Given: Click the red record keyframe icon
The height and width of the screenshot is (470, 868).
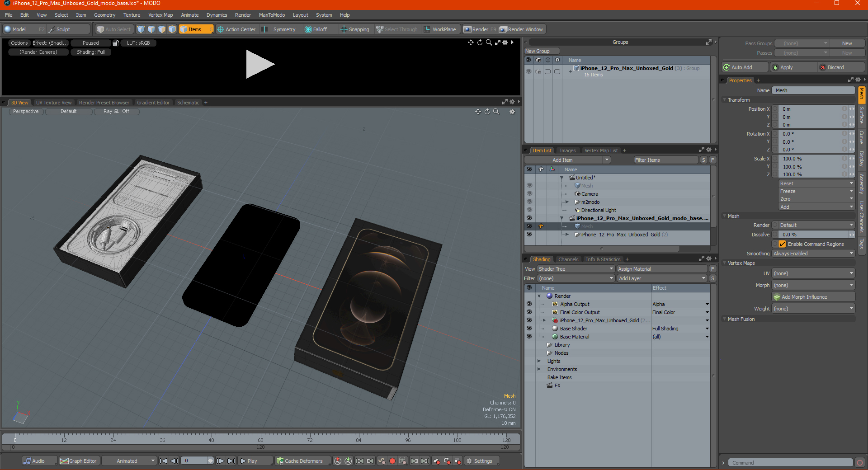Looking at the screenshot, I should click(x=392, y=461).
